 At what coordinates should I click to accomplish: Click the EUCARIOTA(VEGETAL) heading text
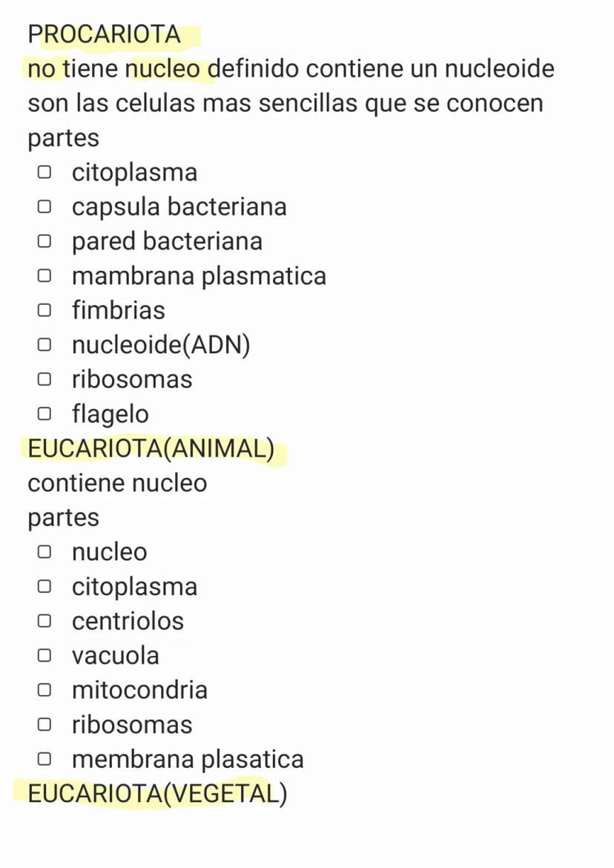(156, 794)
